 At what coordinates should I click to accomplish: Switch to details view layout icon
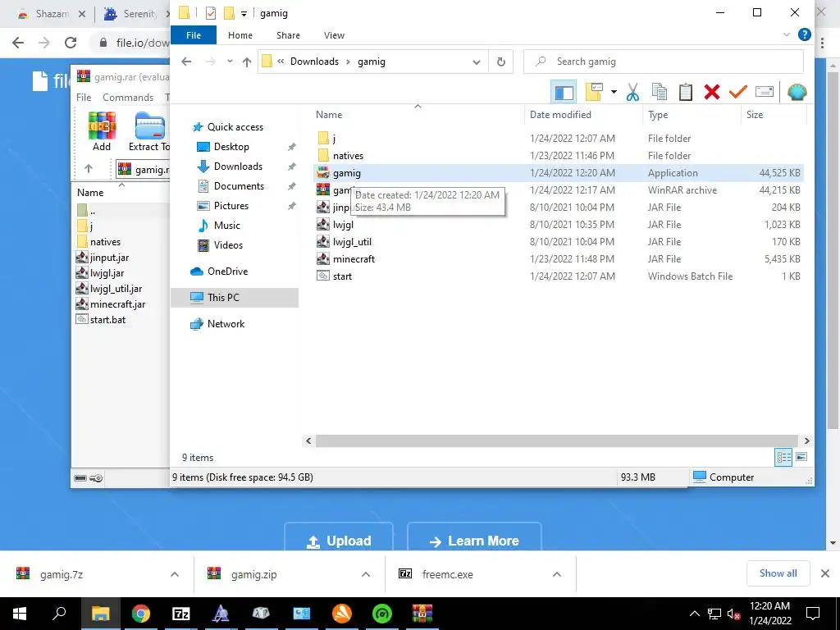coord(783,458)
